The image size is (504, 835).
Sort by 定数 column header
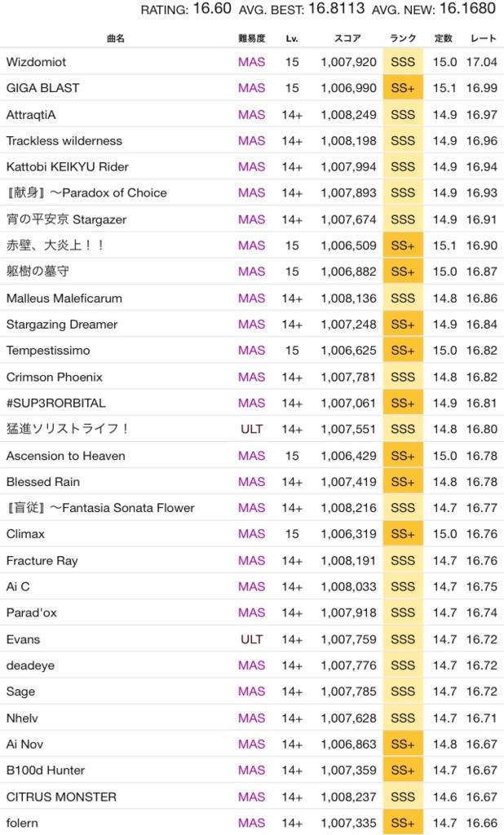(444, 38)
